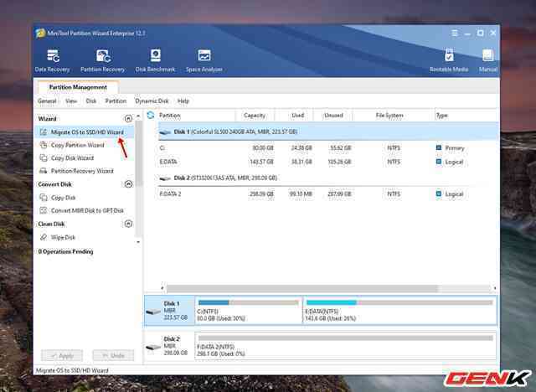The width and height of the screenshot is (536, 392).
Task: Select the E:DATA partition row
Action: (327, 162)
